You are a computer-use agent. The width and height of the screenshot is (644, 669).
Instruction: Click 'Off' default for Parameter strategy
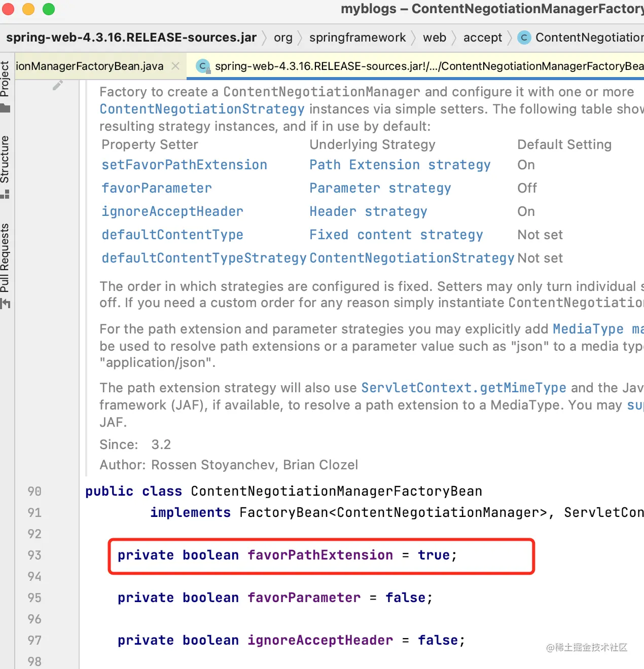527,188
